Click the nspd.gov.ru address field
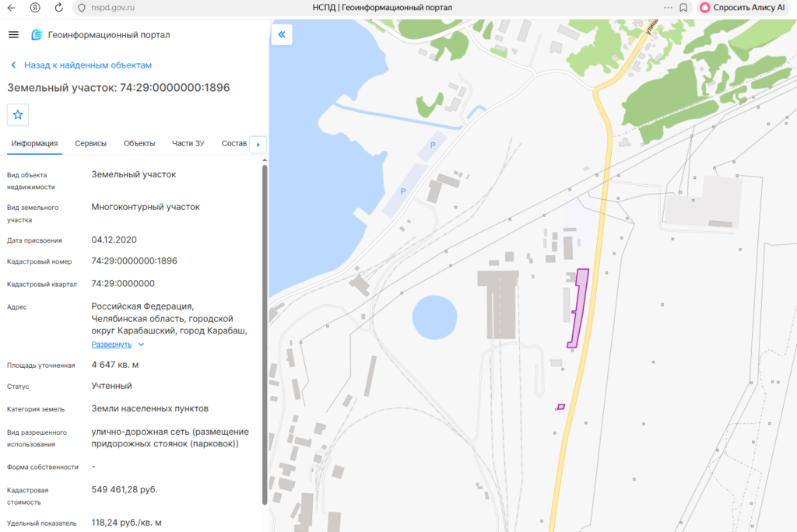This screenshot has width=797, height=532. [113, 8]
